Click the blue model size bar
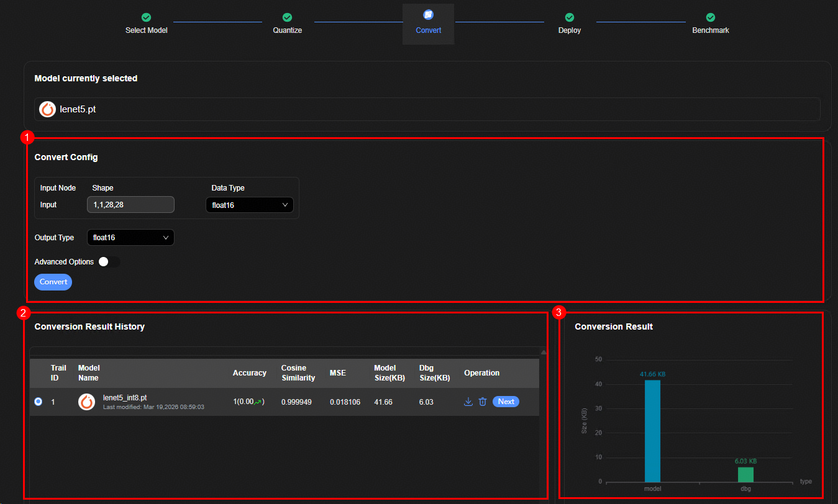The image size is (838, 504). (652, 431)
